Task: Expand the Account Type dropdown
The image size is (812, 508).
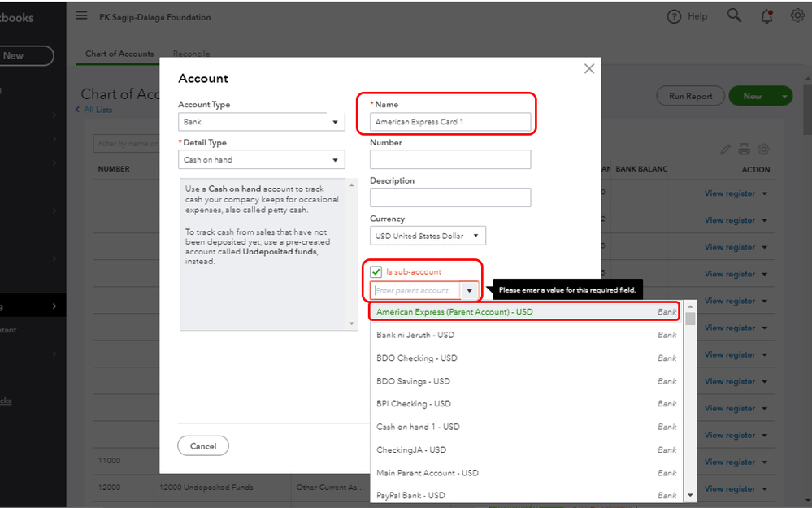Action: tap(261, 122)
